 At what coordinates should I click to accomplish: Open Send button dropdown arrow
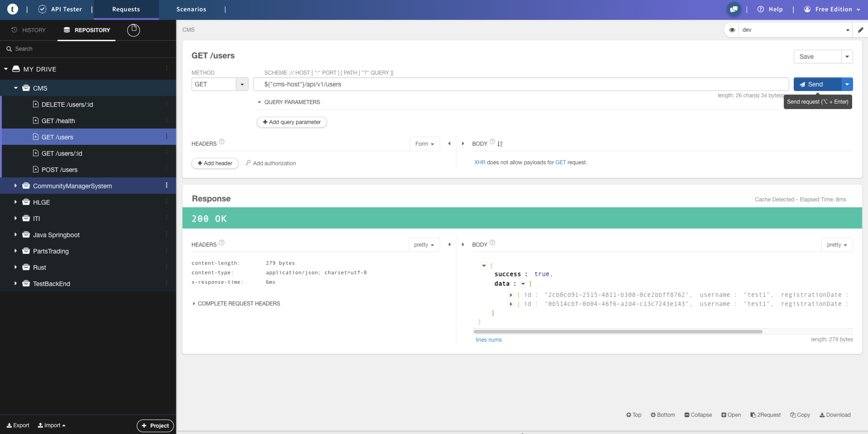(x=847, y=84)
